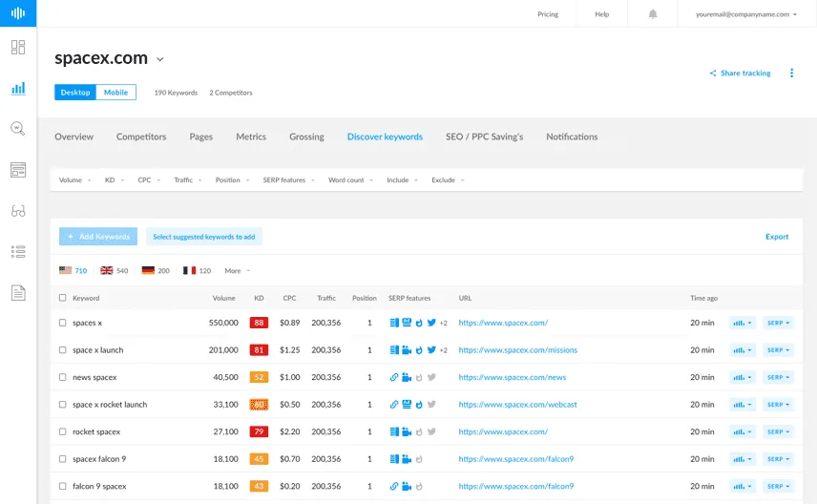Select the German flag country filter
The height and width of the screenshot is (504, 817).
click(148, 271)
